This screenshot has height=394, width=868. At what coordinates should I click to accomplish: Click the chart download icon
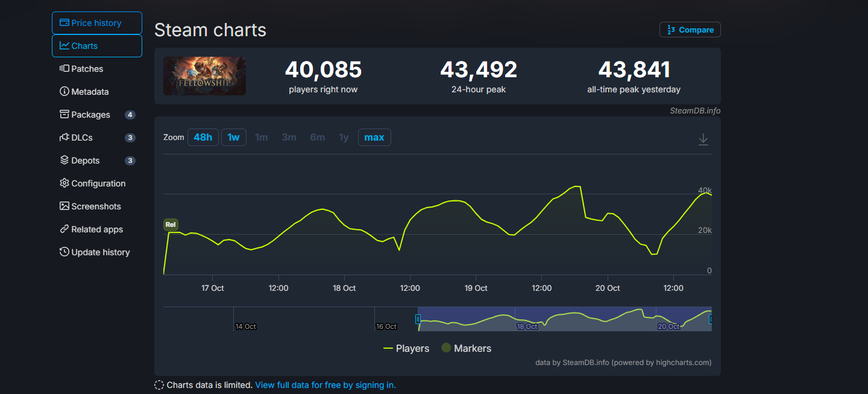(703, 139)
